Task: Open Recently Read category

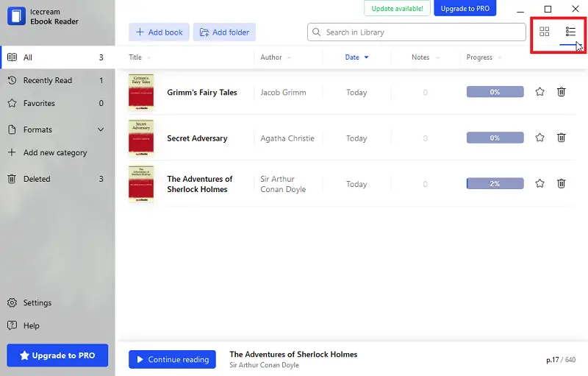Action: pos(58,80)
